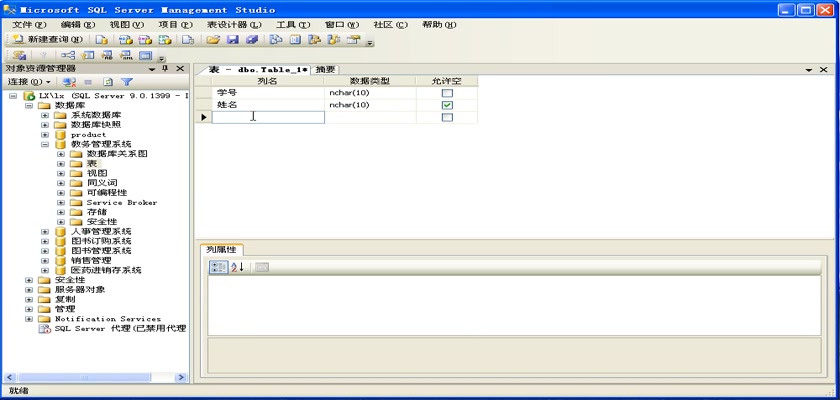This screenshot has height=400, width=840.
Task: Open the 文件(F) menu
Action: 29,25
